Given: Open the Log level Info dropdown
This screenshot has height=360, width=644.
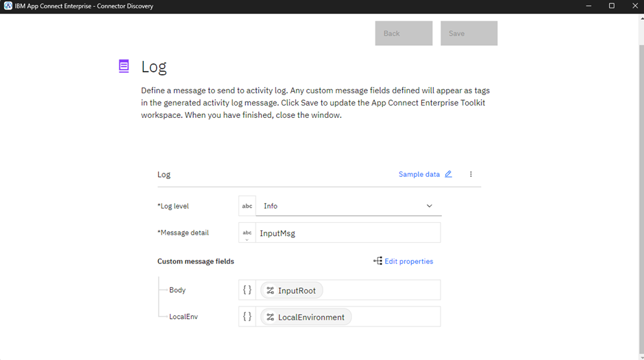Looking at the screenshot, I should (343, 206).
